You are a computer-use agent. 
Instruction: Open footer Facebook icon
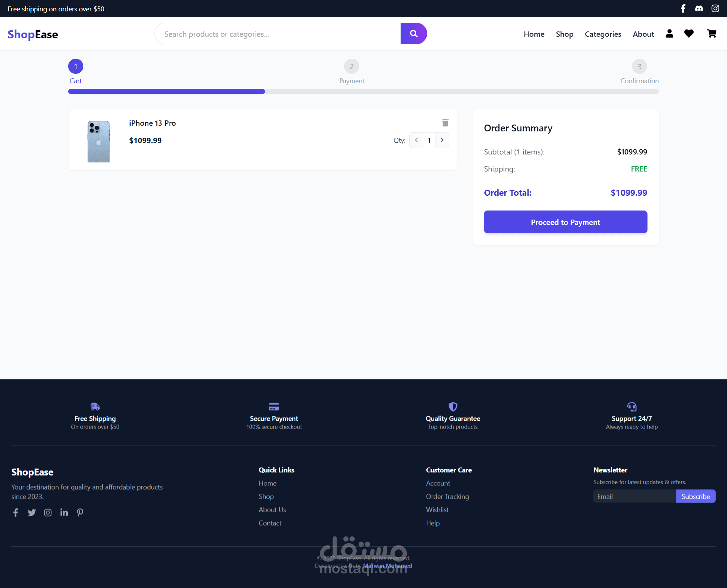[16, 513]
